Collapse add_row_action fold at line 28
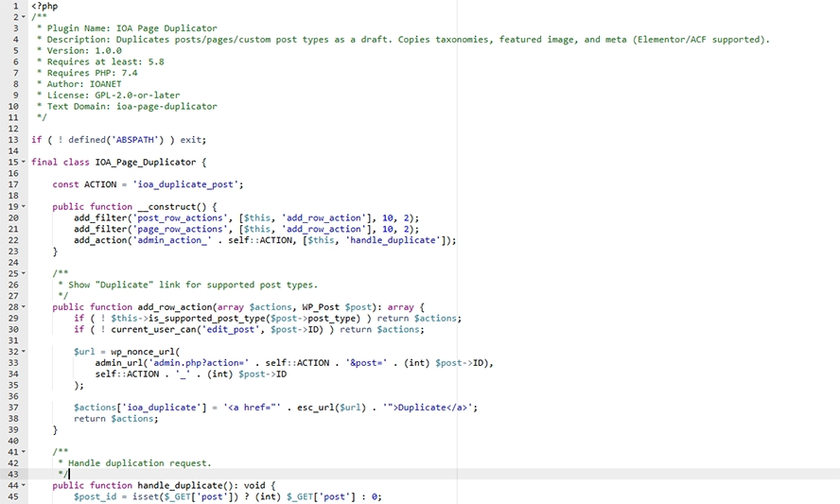 (24, 307)
